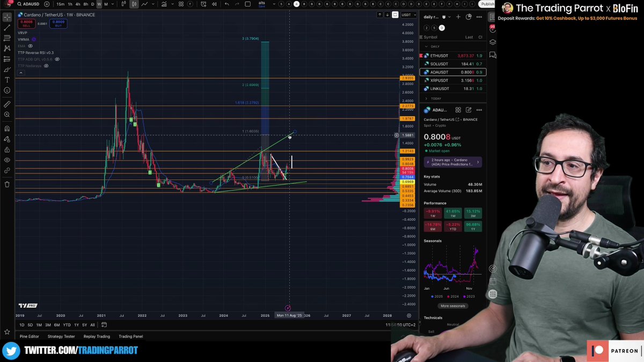Select LINKUSDT in the watchlist
This screenshot has width=644, height=362.
(453, 88)
